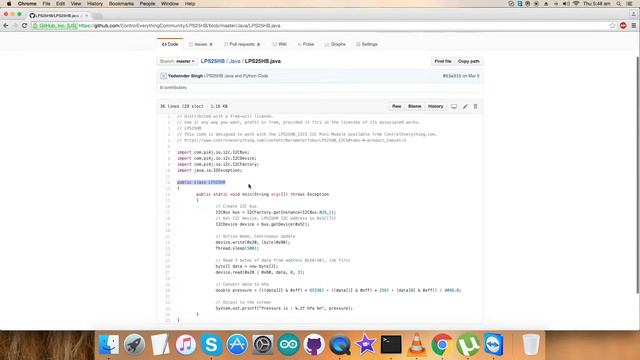Open the desktop view icon next to History
640x360 pixels.
click(x=454, y=107)
